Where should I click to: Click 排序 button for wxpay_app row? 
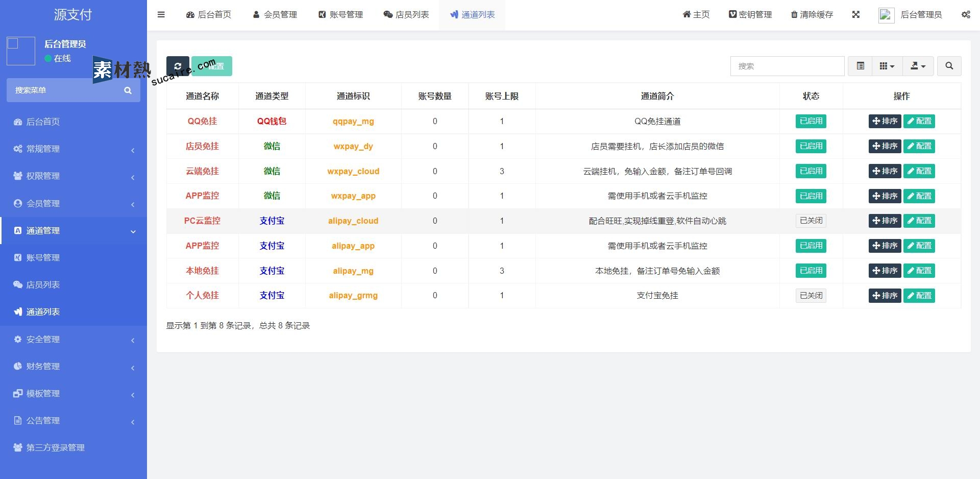tap(885, 196)
